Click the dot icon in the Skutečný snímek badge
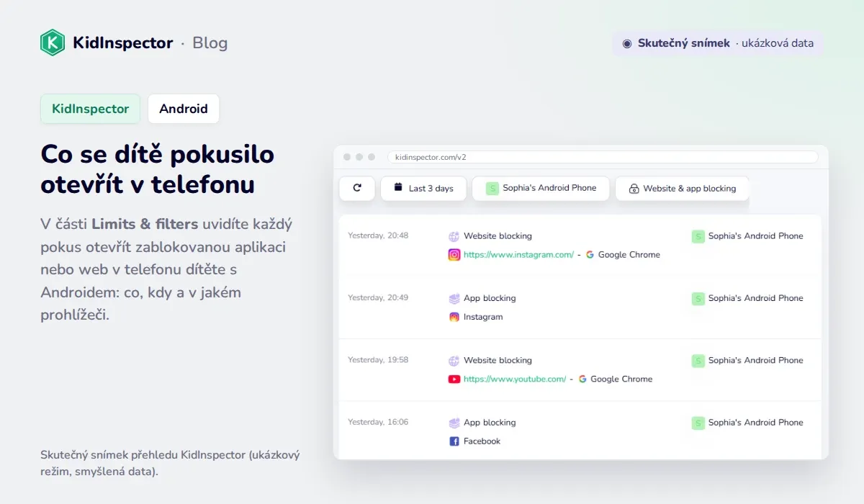Viewport: 864px width, 504px height. pyautogui.click(x=627, y=43)
